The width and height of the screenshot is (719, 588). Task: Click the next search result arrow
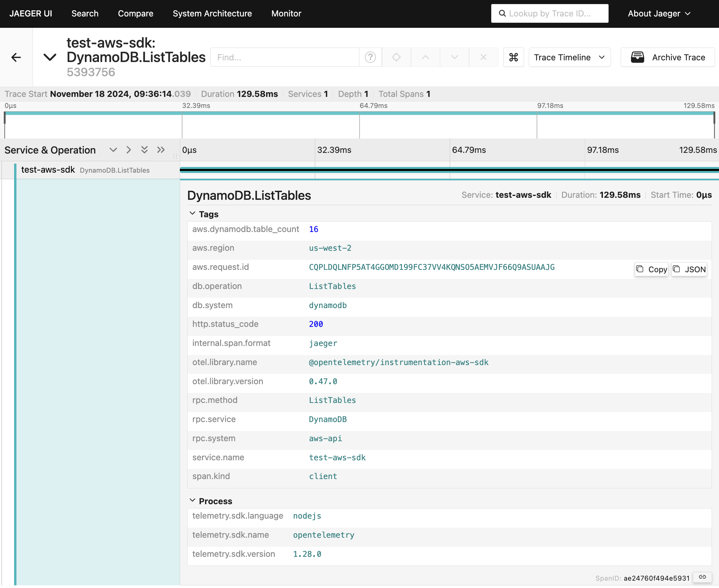tap(454, 57)
